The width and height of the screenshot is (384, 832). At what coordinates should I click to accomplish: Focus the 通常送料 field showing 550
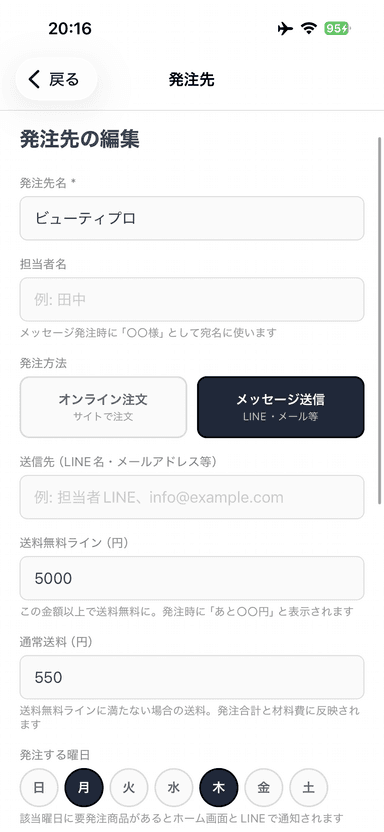coord(192,677)
